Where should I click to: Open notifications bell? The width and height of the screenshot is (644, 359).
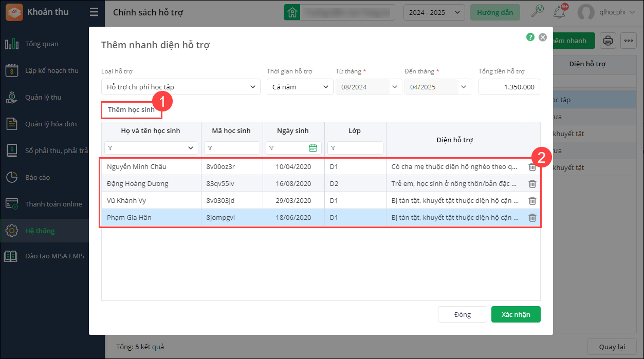(559, 12)
